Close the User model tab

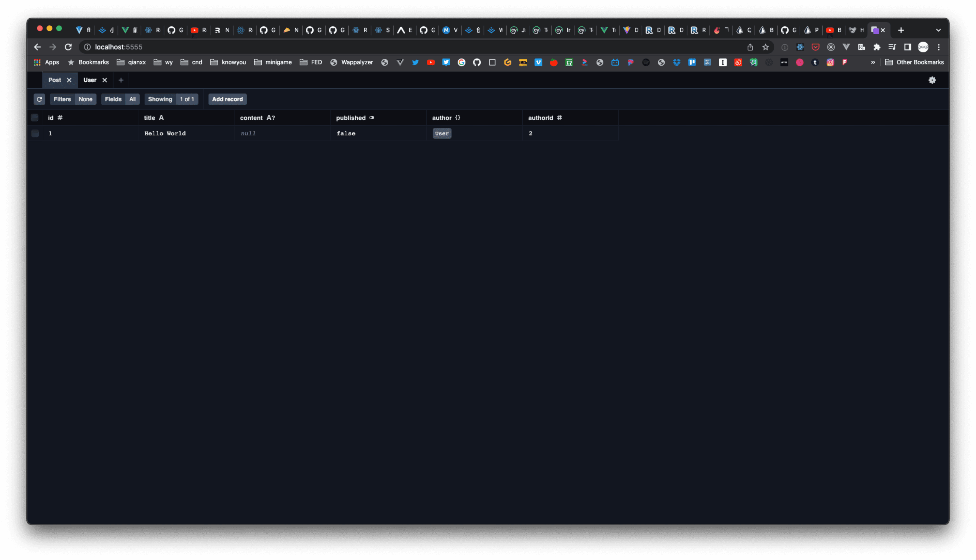[105, 80]
